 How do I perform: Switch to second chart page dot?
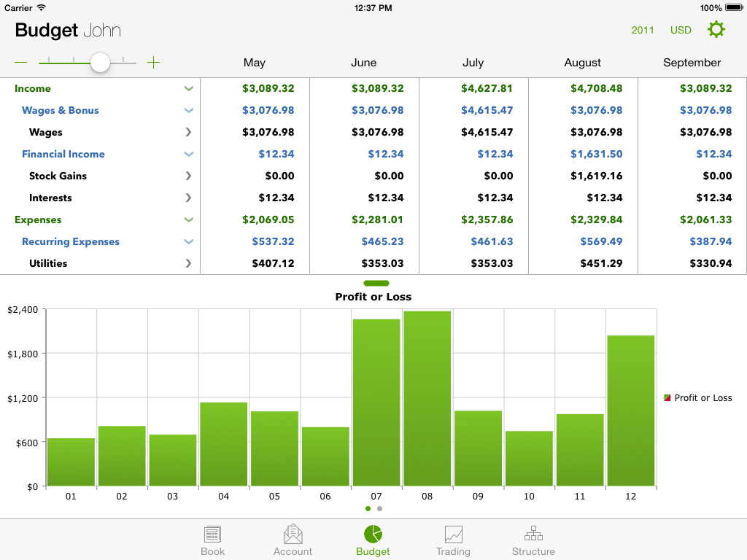(x=380, y=508)
